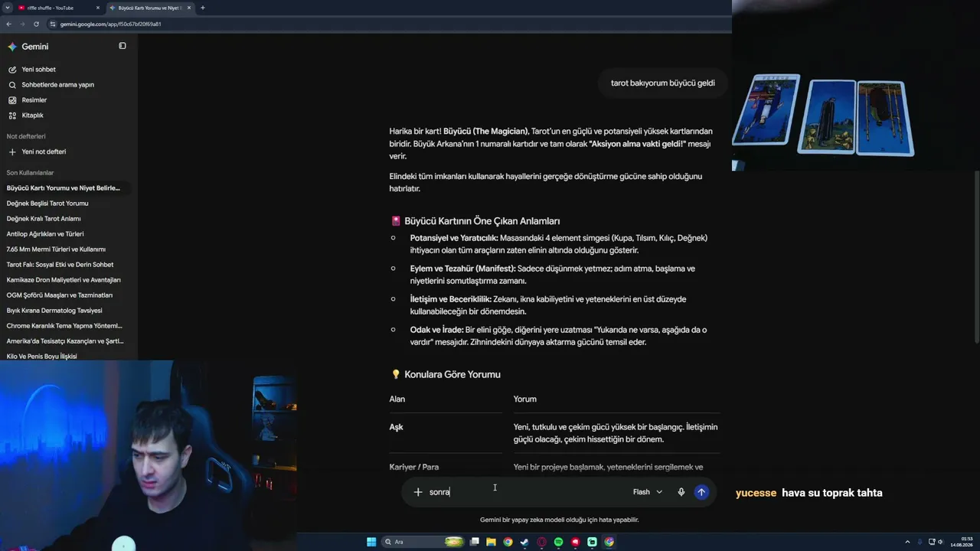The height and width of the screenshot is (551, 980).
Task: Open chat Değnek Beşlisi Tarot Yorumu
Action: click(47, 204)
